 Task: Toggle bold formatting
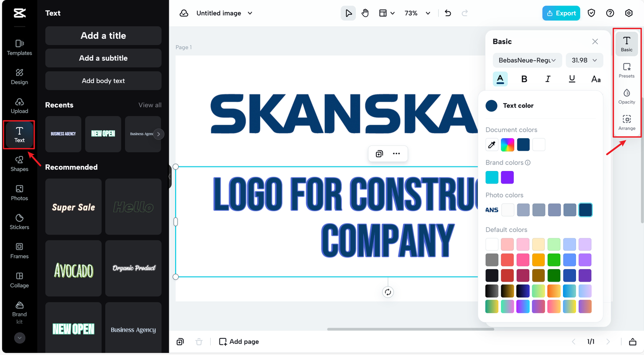click(x=524, y=79)
